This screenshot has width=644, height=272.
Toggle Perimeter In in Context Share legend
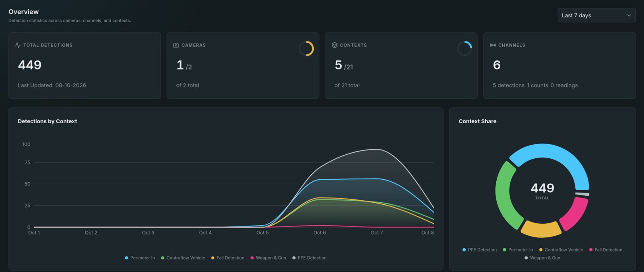point(518,250)
